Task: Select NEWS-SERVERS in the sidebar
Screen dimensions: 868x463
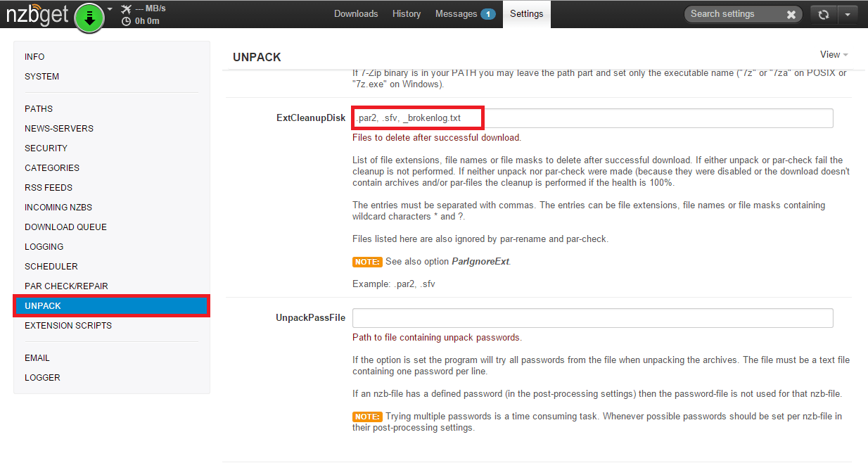Action: pos(59,129)
